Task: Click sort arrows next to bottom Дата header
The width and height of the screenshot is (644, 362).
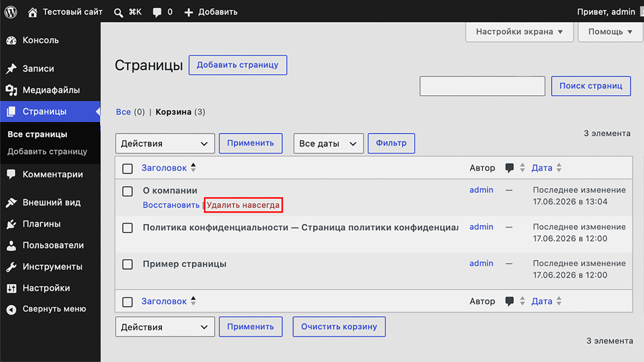Action: tap(559, 301)
